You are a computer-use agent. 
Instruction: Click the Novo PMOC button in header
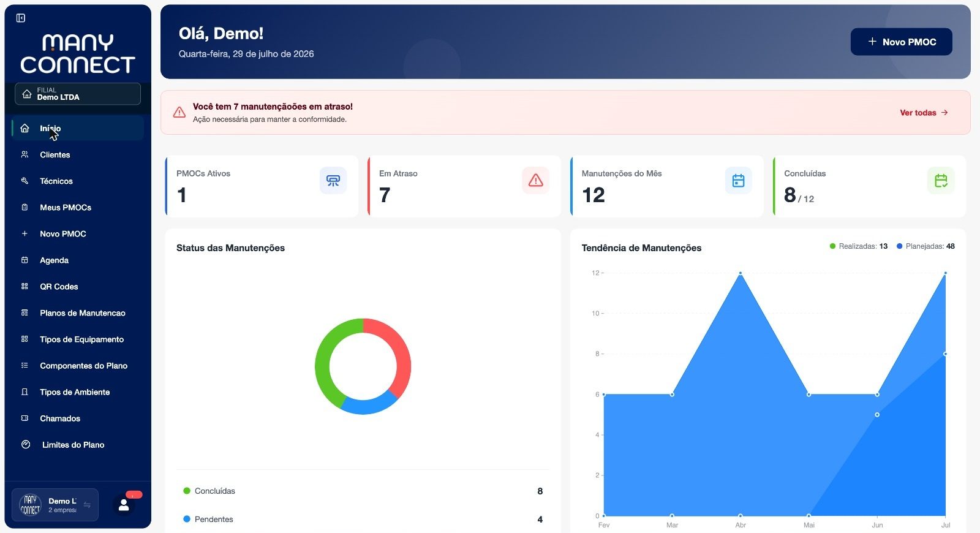tap(901, 42)
